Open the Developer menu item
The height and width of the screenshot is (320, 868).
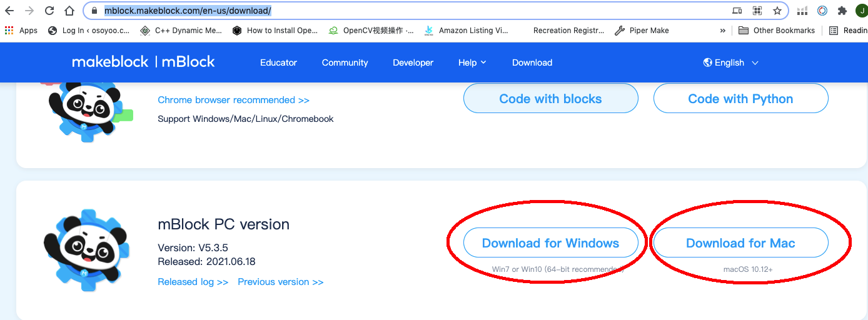click(413, 62)
